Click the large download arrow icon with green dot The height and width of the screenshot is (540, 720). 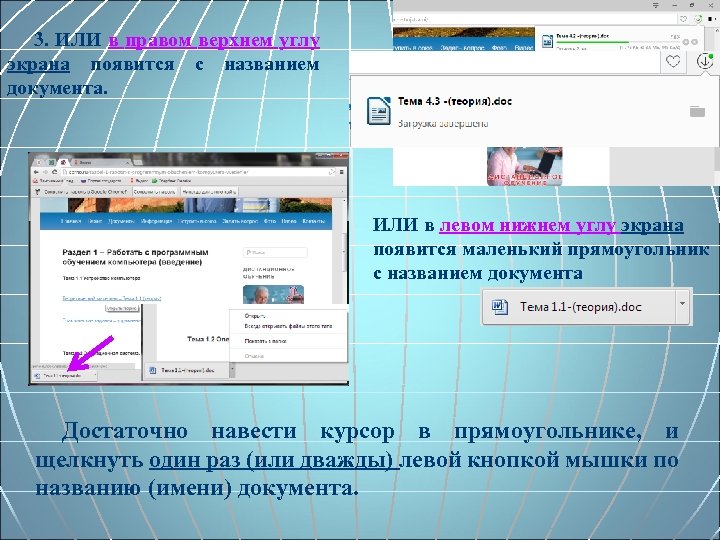click(704, 61)
